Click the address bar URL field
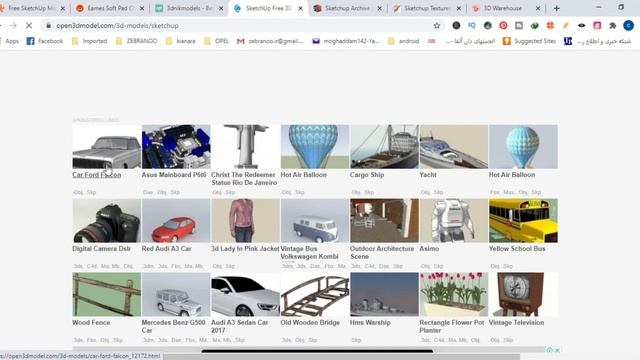The width and height of the screenshot is (640, 360). tap(241, 25)
